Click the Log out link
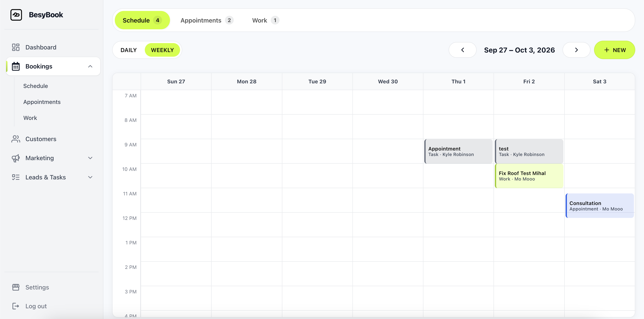Image resolution: width=644 pixels, height=319 pixels. coord(36,306)
